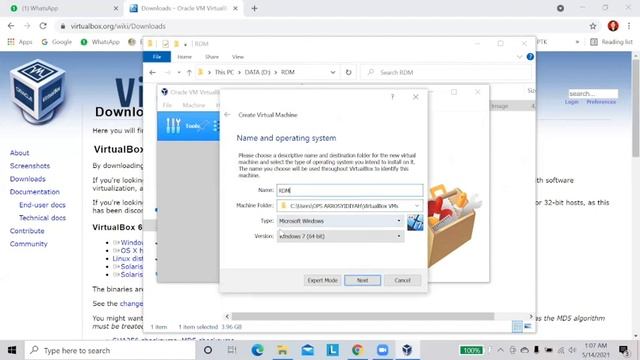The width and height of the screenshot is (640, 360).
Task: Open Chrome three-dot menu
Action: coord(629,26)
